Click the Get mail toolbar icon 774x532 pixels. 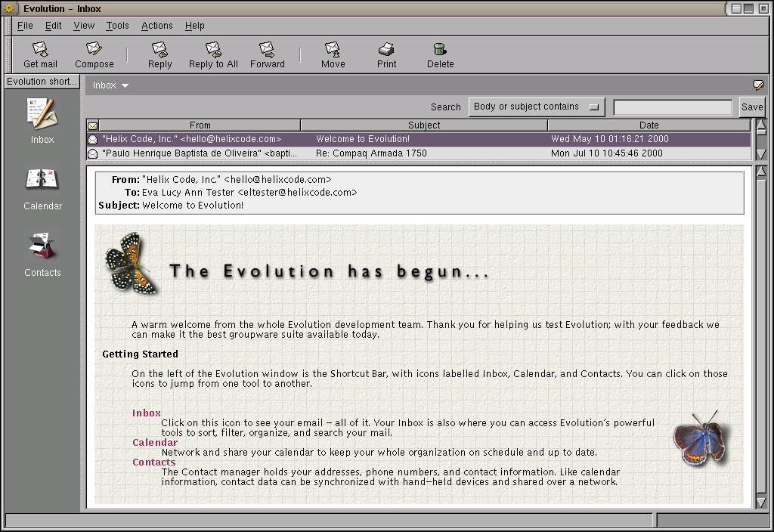tap(39, 53)
